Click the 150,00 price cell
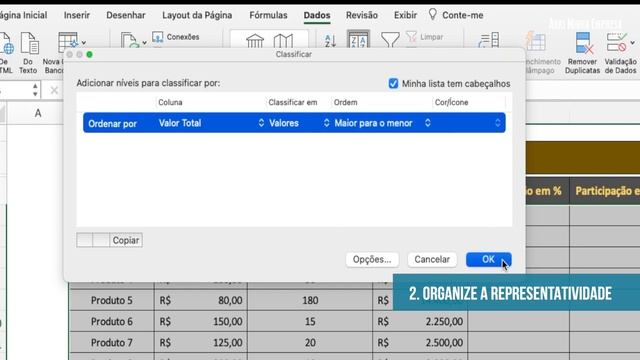Viewport: 640px width, 360px height. 200,322
